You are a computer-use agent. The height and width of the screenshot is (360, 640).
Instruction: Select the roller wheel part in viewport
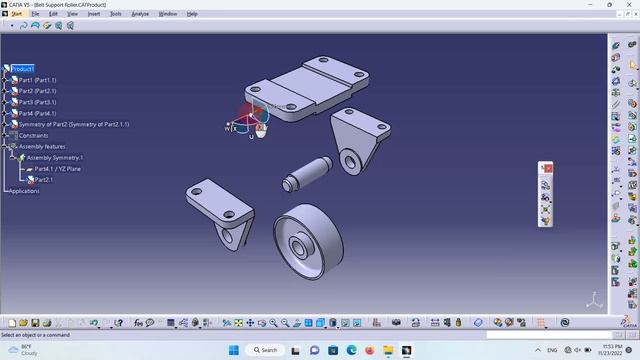tap(309, 242)
